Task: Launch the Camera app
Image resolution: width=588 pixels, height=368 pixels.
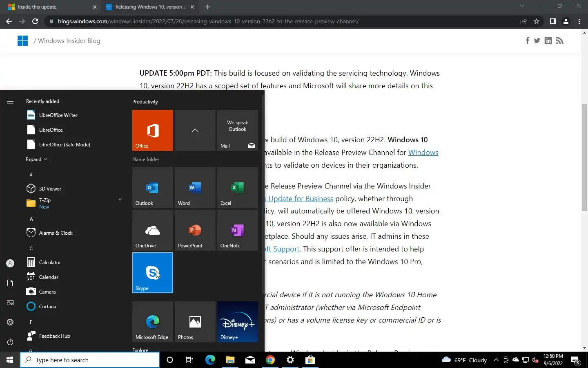Action: tap(73, 292)
